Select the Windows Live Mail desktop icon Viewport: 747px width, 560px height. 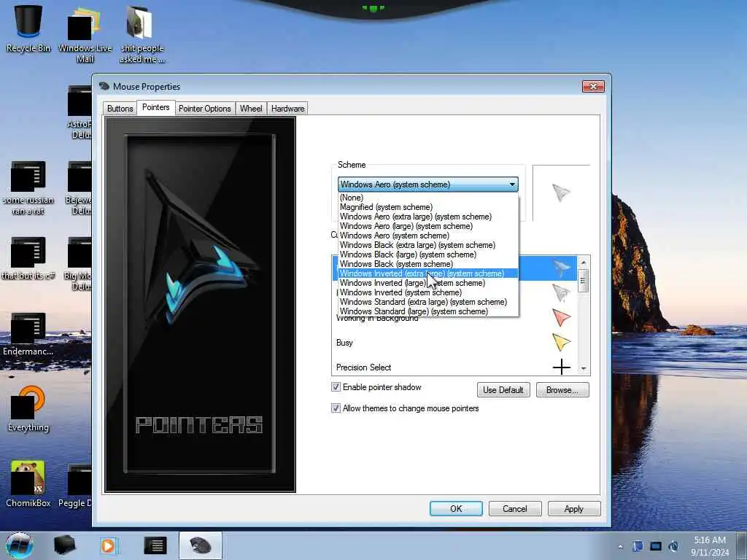click(85, 34)
